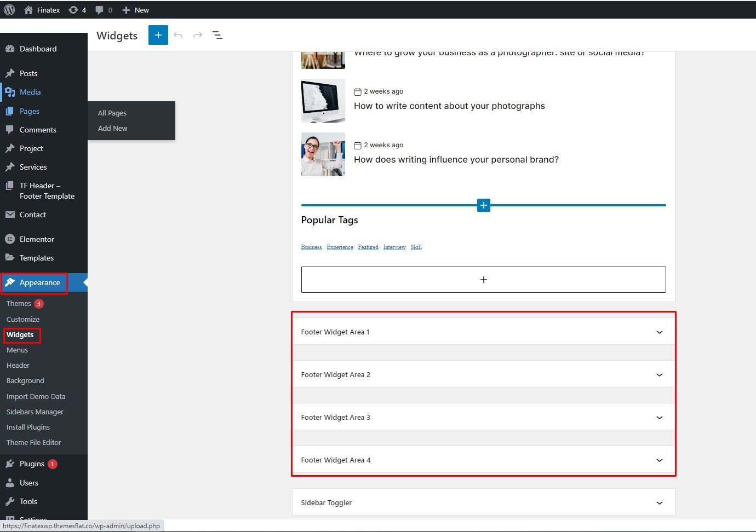Open the comments bubble in admin bar

click(104, 10)
